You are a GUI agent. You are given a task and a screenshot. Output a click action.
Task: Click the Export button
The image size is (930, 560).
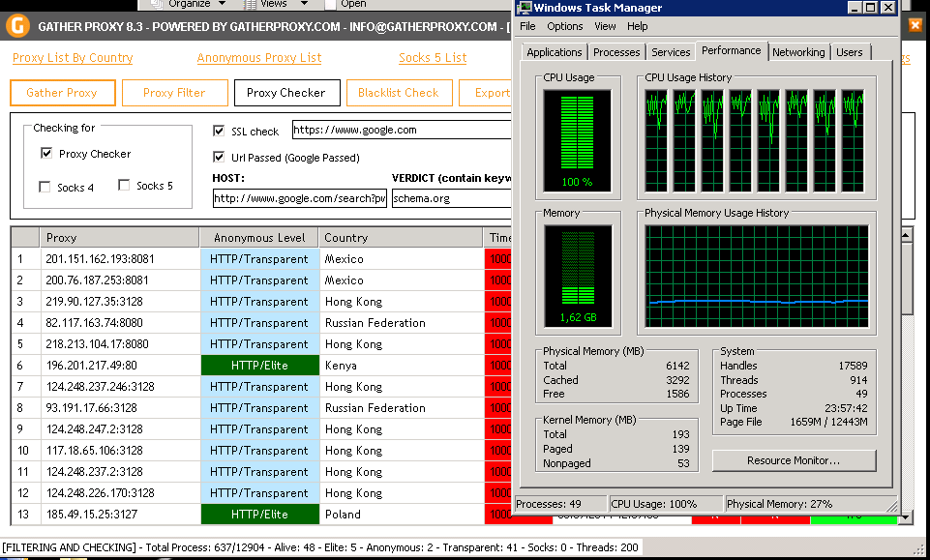coord(487,93)
